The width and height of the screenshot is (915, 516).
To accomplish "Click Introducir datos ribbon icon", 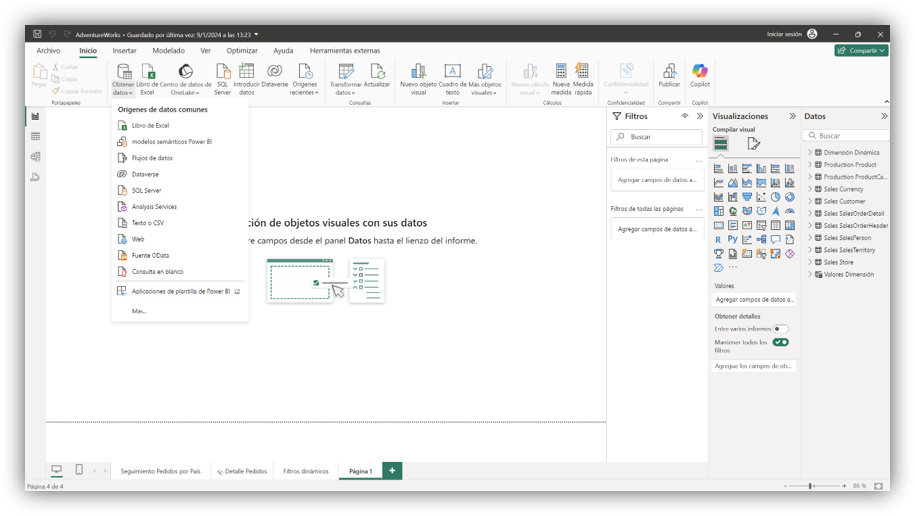I will (x=246, y=79).
